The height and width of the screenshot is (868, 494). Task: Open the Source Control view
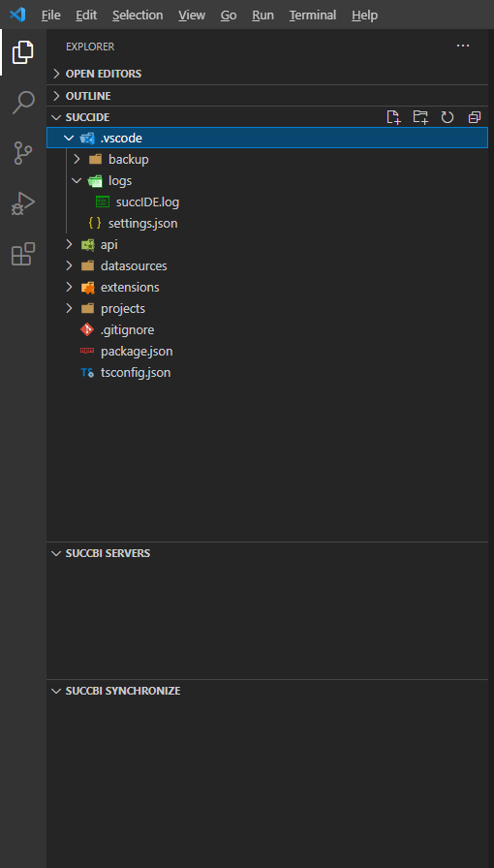(x=23, y=153)
